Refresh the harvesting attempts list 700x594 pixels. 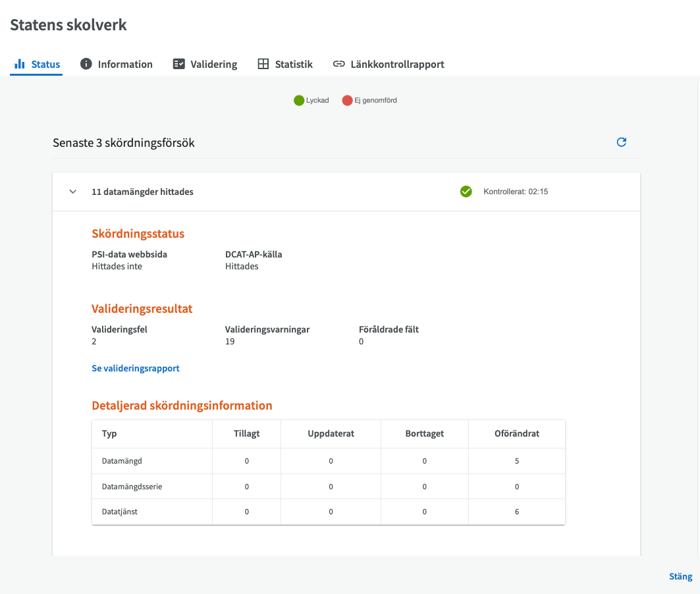click(x=621, y=142)
